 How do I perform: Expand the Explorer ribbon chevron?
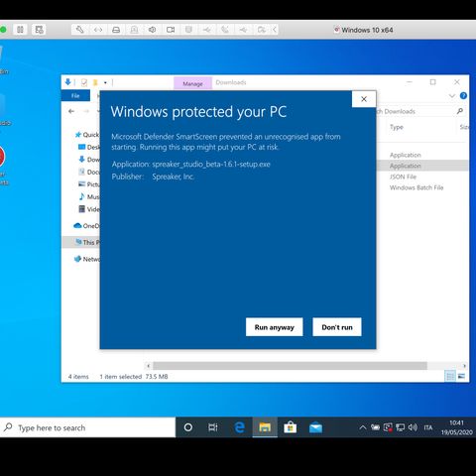point(452,96)
